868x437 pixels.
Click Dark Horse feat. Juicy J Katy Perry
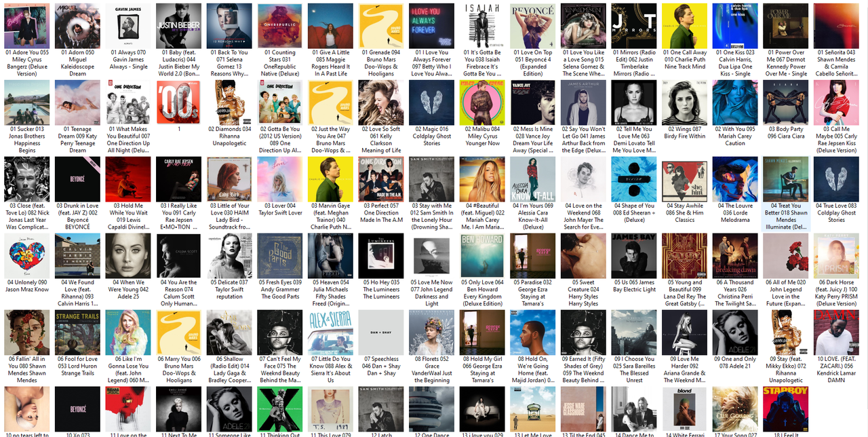(x=837, y=271)
